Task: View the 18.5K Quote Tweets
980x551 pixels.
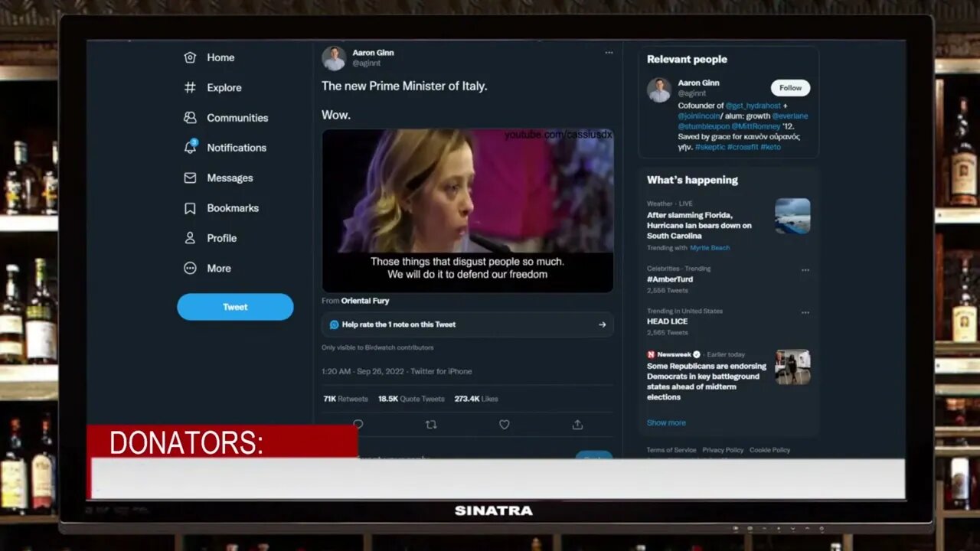Action: (x=411, y=399)
